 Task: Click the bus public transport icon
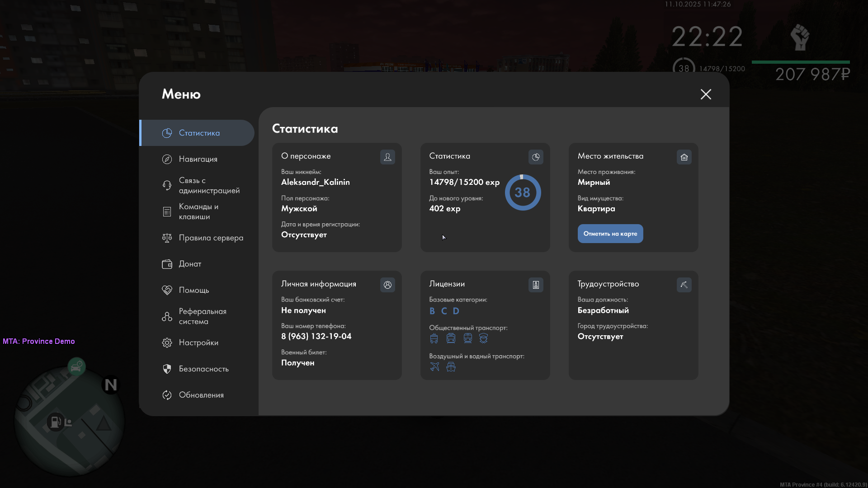click(434, 338)
